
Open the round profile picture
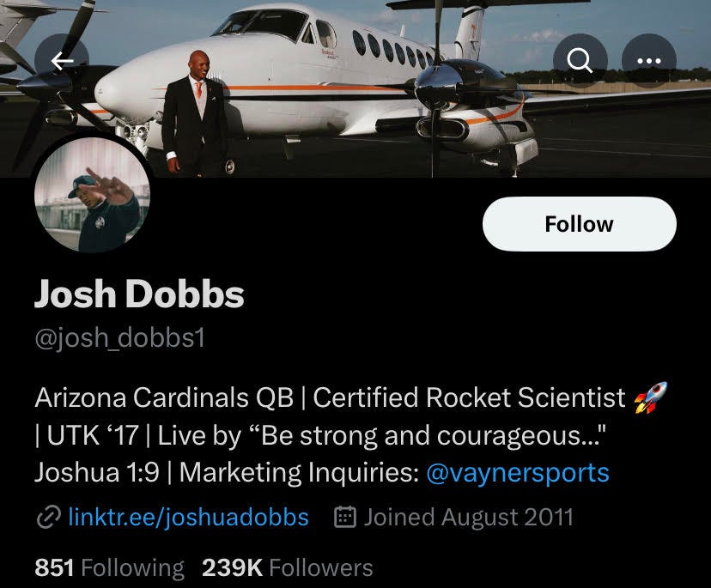[92, 195]
